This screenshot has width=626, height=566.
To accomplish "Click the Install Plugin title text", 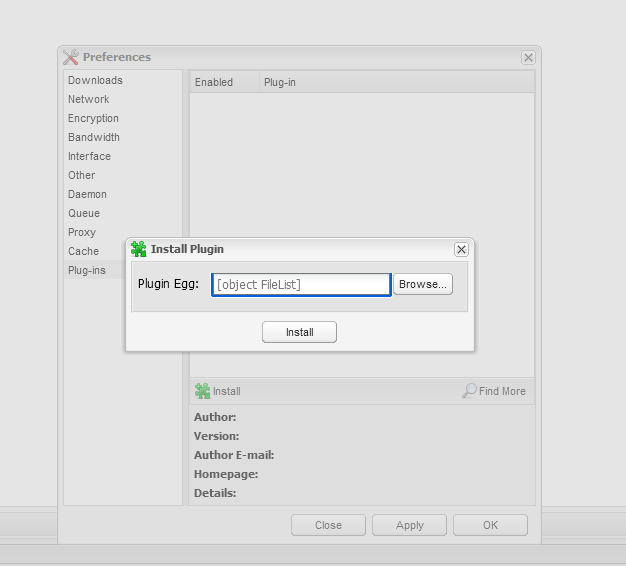I will (x=187, y=249).
